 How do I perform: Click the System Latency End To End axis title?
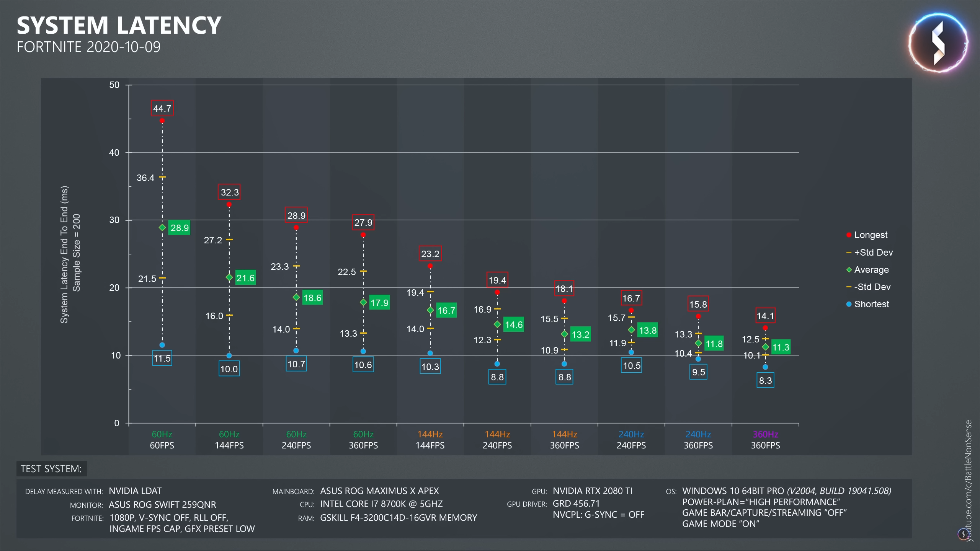click(x=64, y=254)
